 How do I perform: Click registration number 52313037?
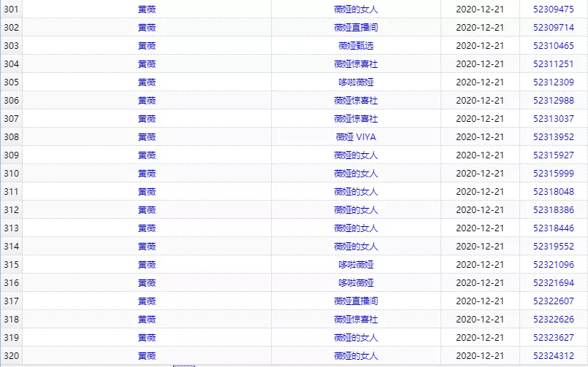554,119
